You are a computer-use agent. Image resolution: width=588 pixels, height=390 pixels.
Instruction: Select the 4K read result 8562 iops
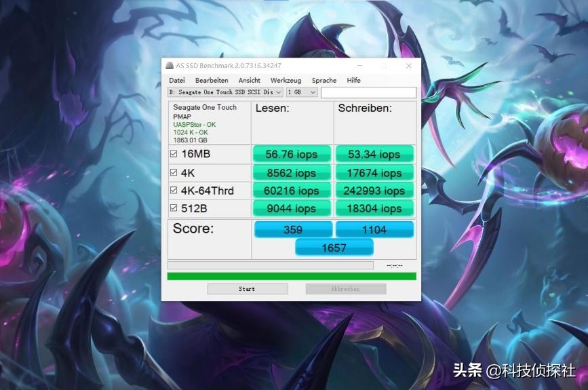coord(292,173)
